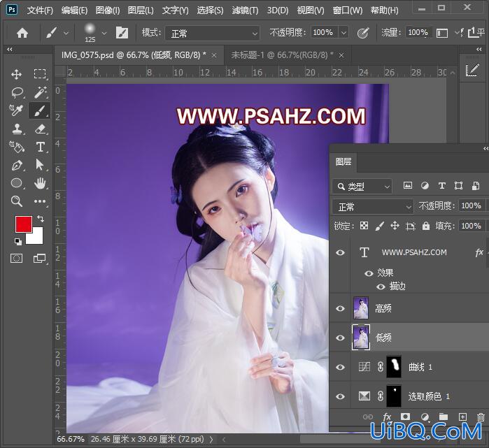Viewport: 489px width, 448px height.
Task: Open the 滤镜(T) menu
Action: point(245,10)
